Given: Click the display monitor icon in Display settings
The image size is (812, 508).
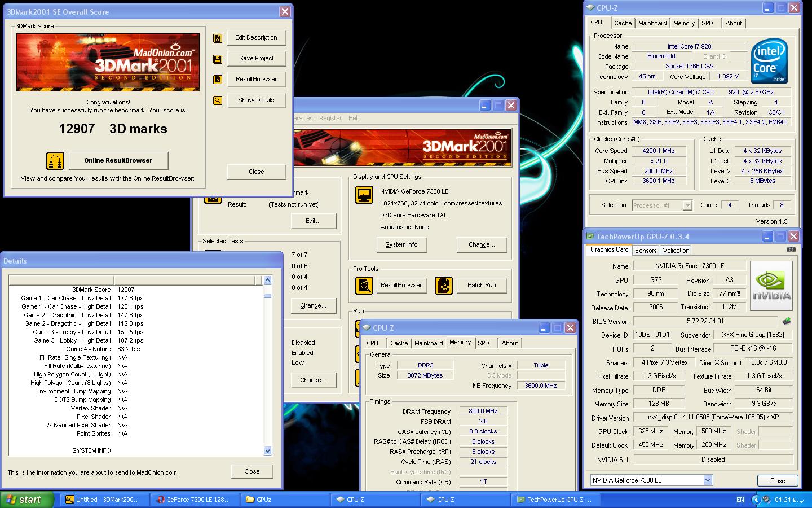Looking at the screenshot, I should coord(364,195).
